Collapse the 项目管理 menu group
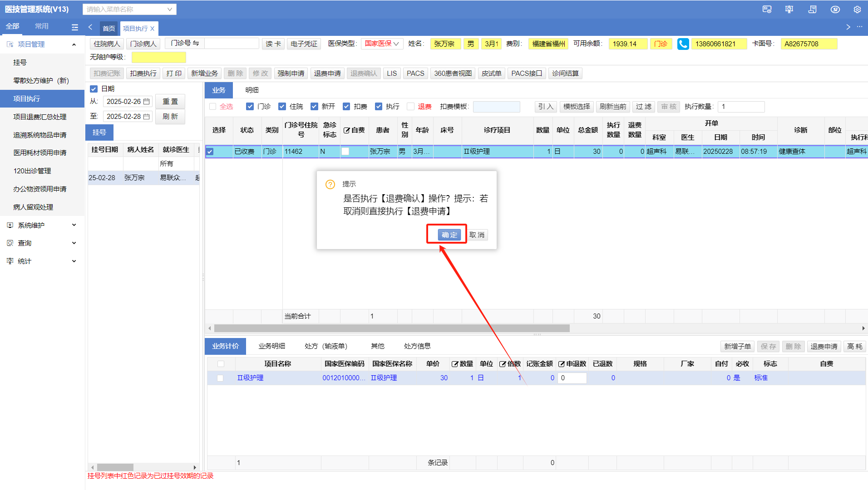 [74, 44]
